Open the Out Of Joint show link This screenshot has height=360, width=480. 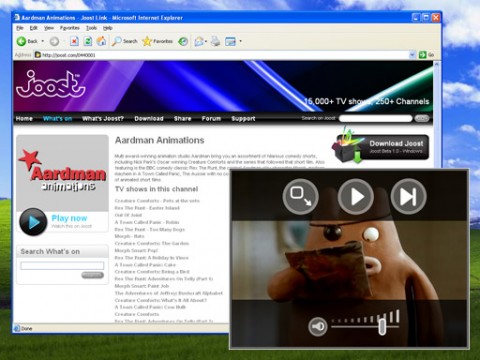pyautogui.click(x=128, y=215)
